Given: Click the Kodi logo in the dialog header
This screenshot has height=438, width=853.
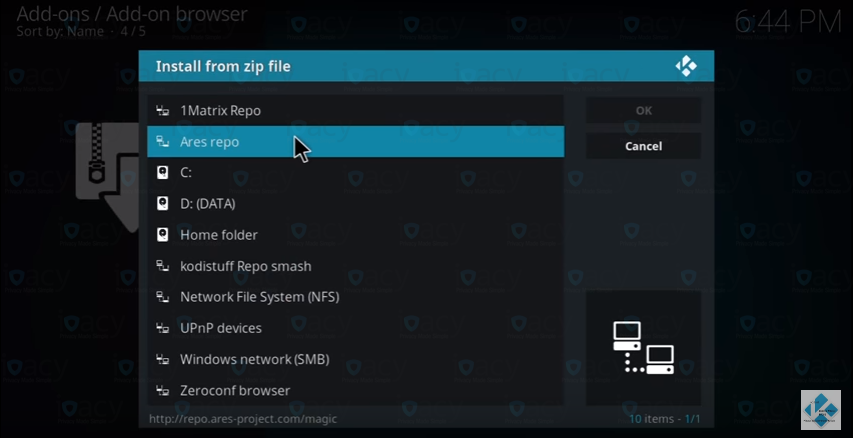Looking at the screenshot, I should coord(686,66).
